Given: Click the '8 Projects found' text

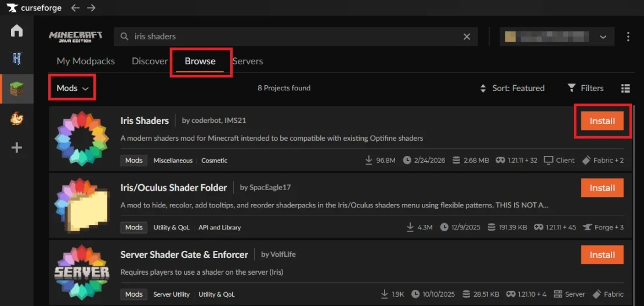Looking at the screenshot, I should point(284,88).
